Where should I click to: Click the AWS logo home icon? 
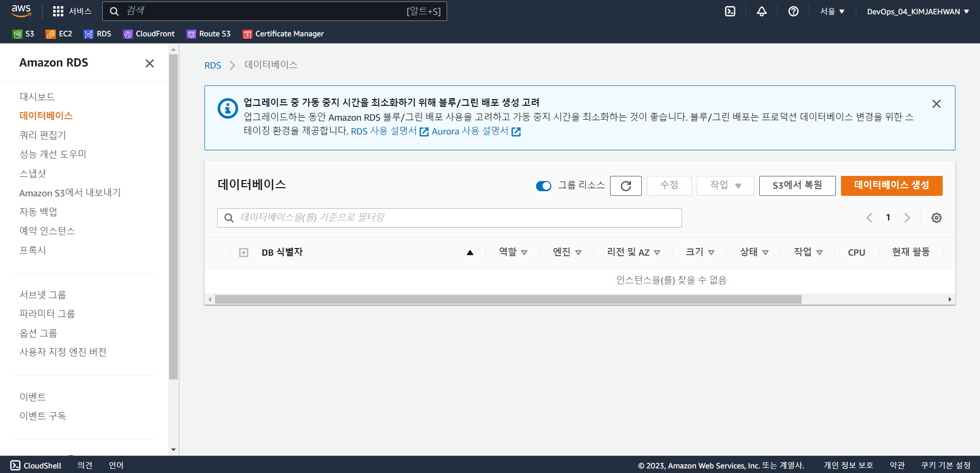point(21,11)
